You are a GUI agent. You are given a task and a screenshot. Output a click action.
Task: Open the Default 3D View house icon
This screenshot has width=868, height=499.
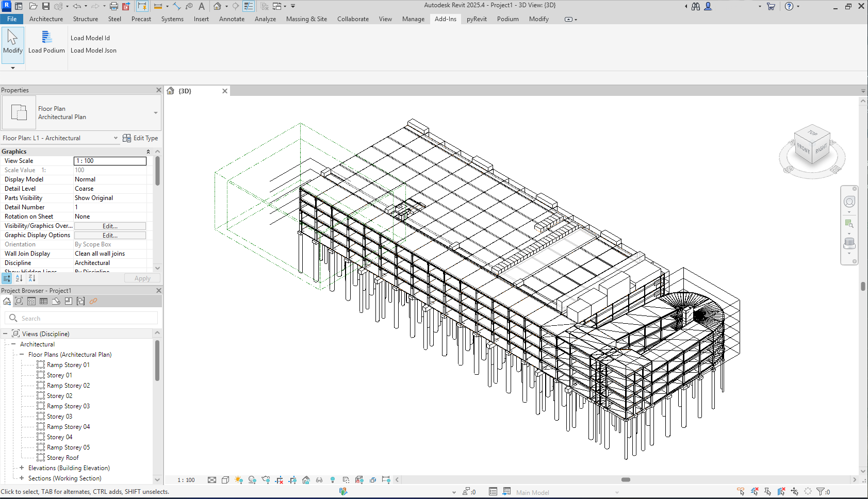pyautogui.click(x=218, y=6)
